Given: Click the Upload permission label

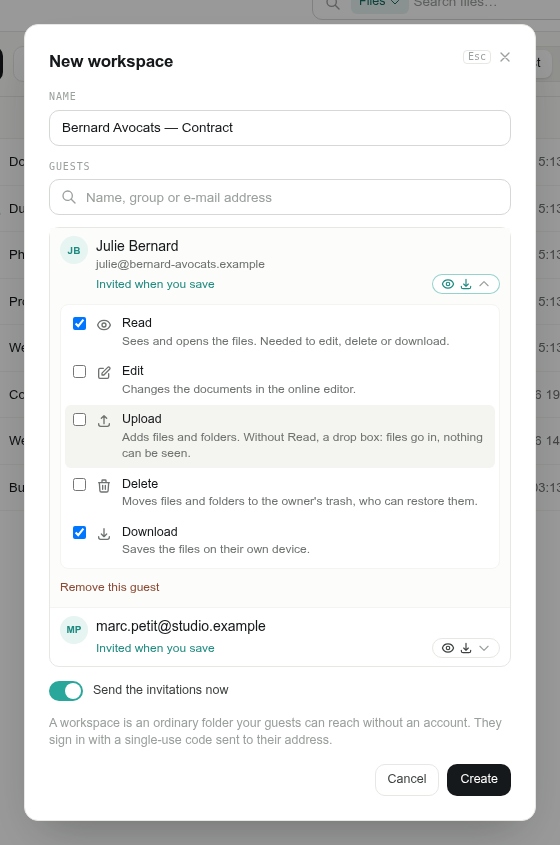Looking at the screenshot, I should (142, 419).
